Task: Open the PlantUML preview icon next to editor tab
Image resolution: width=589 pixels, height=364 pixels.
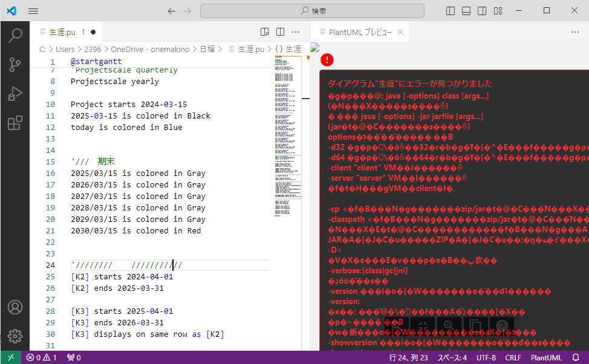Action: point(264,31)
